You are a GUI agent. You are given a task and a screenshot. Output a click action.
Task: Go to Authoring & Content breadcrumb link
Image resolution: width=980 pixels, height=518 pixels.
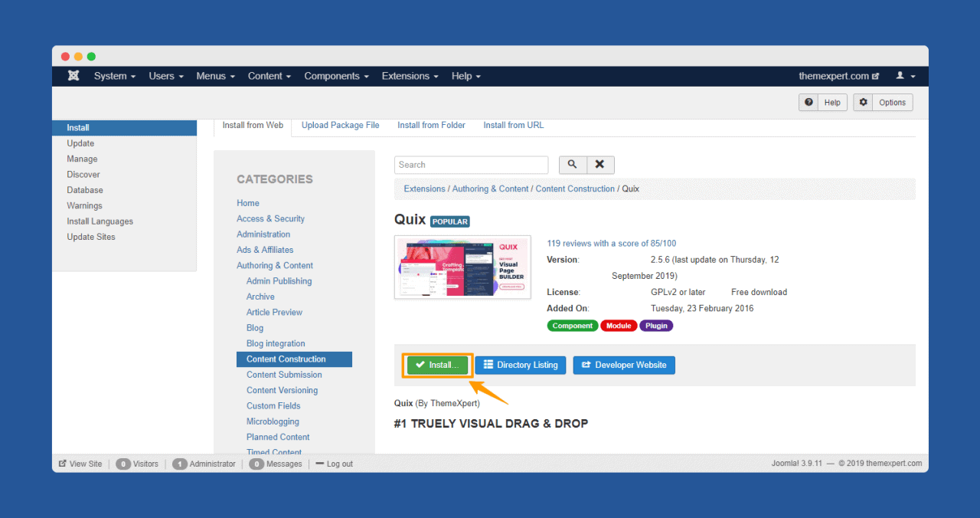click(491, 189)
